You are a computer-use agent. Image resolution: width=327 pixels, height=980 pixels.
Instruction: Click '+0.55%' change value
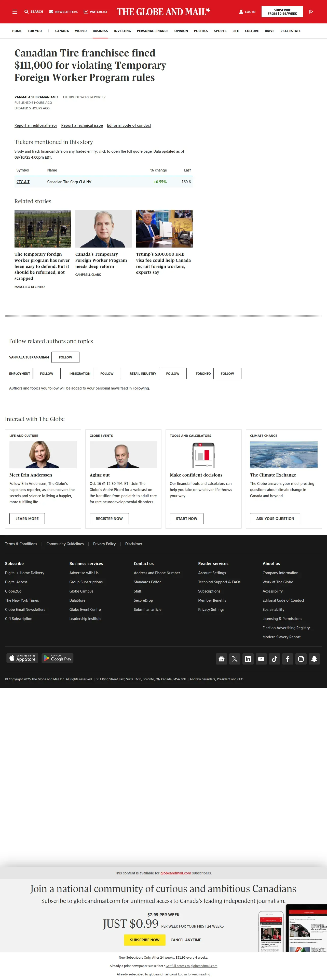click(160, 182)
